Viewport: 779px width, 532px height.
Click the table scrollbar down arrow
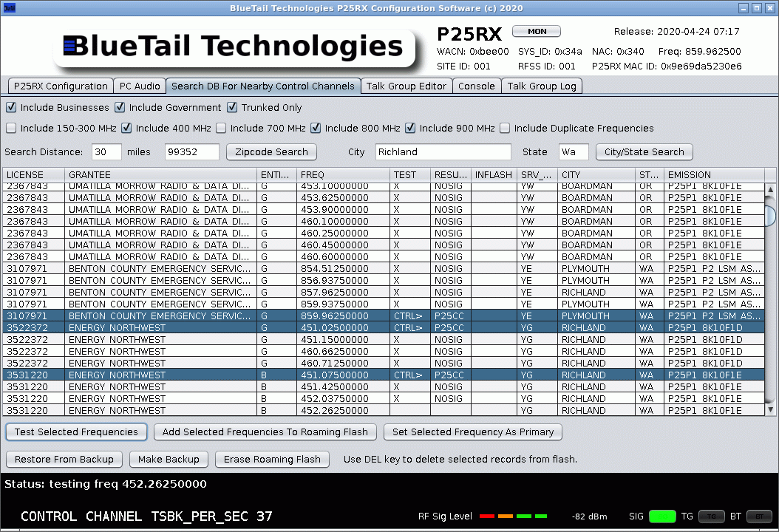coord(771,410)
